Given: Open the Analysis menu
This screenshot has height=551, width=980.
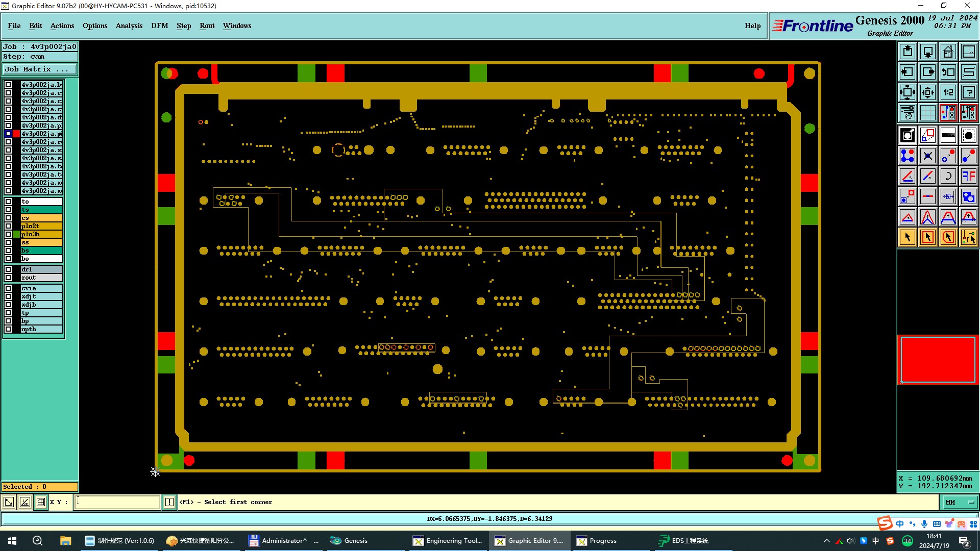Looking at the screenshot, I should pos(129,26).
